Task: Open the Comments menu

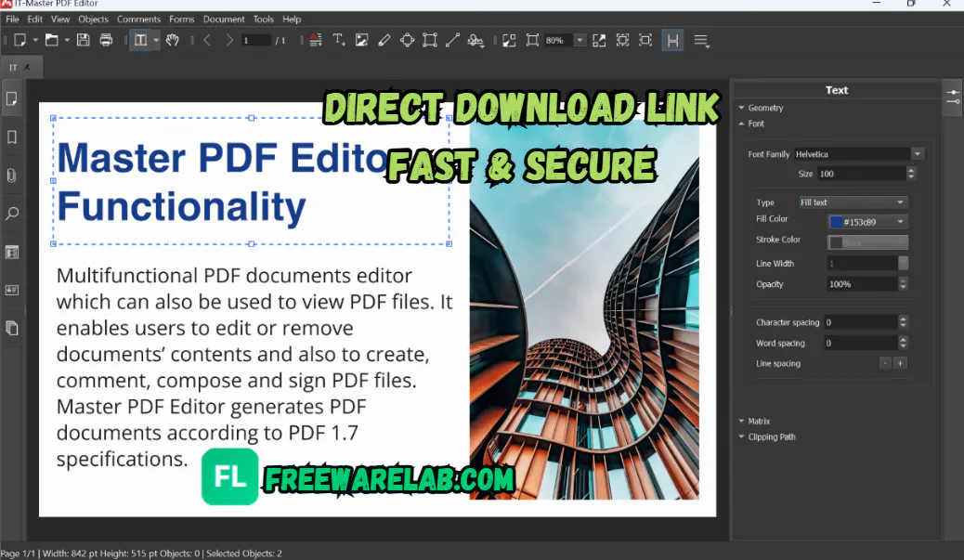Action: [x=138, y=19]
